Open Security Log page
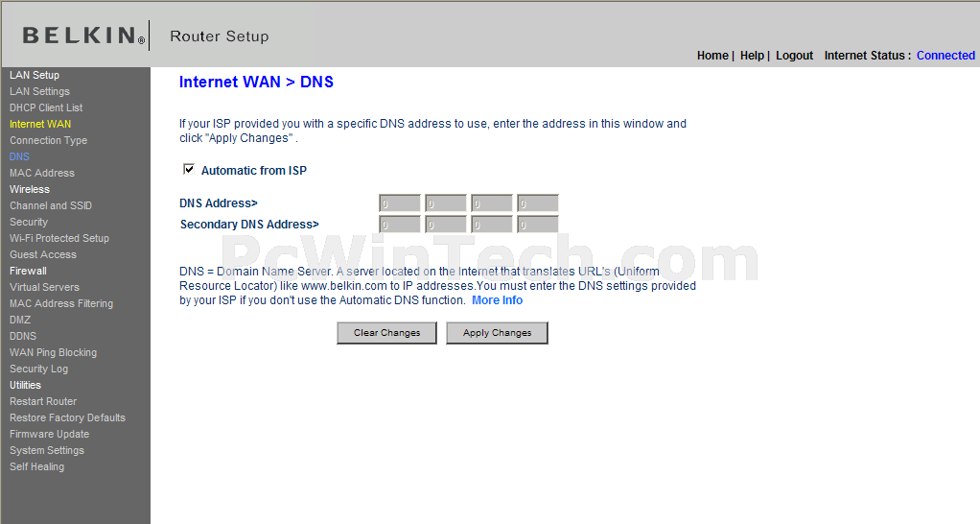The height and width of the screenshot is (524, 980). tap(38, 369)
